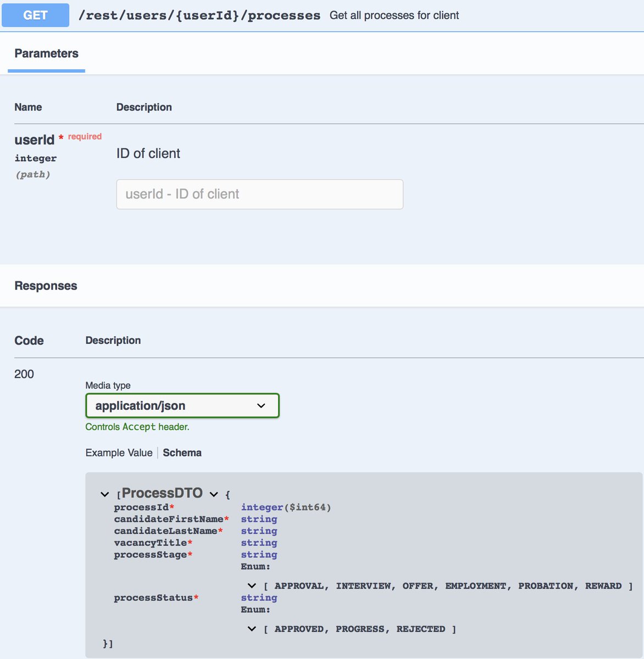
Task: Toggle the chevron after the ProcessDTO name
Action: point(214,494)
